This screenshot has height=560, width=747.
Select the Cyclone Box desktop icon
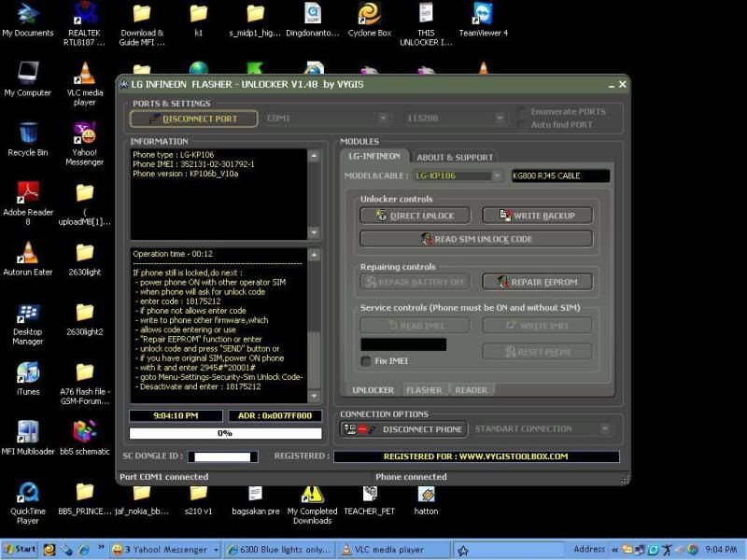(x=369, y=20)
